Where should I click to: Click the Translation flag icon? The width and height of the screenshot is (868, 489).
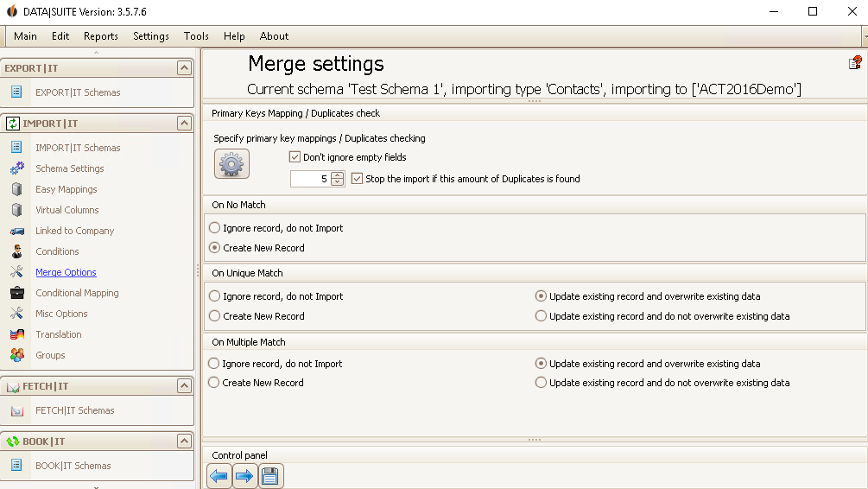click(x=17, y=334)
